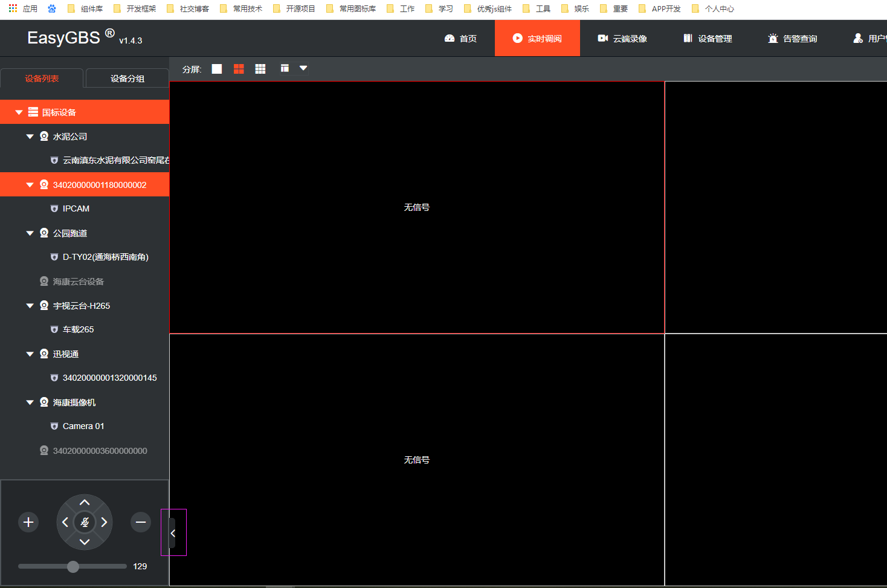The width and height of the screenshot is (887, 588).
Task: Click the PTZ speed slider handle
Action: [73, 566]
